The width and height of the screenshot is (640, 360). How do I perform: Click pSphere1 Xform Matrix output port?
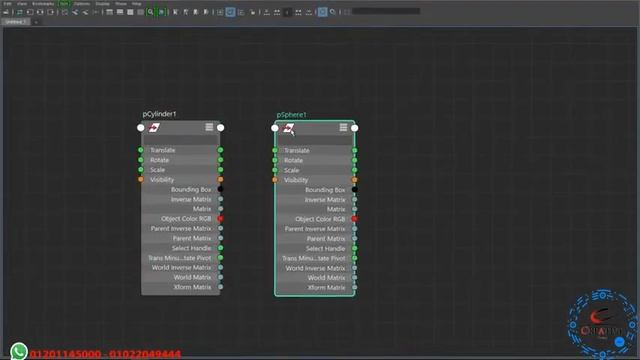pyautogui.click(x=355, y=287)
